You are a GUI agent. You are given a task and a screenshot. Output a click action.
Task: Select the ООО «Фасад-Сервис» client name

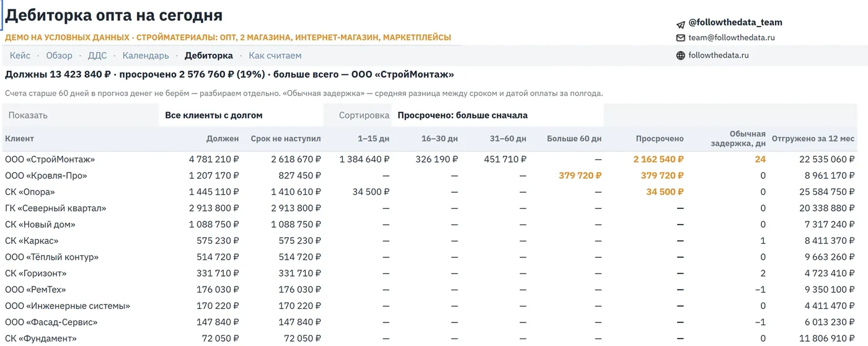[51, 322]
